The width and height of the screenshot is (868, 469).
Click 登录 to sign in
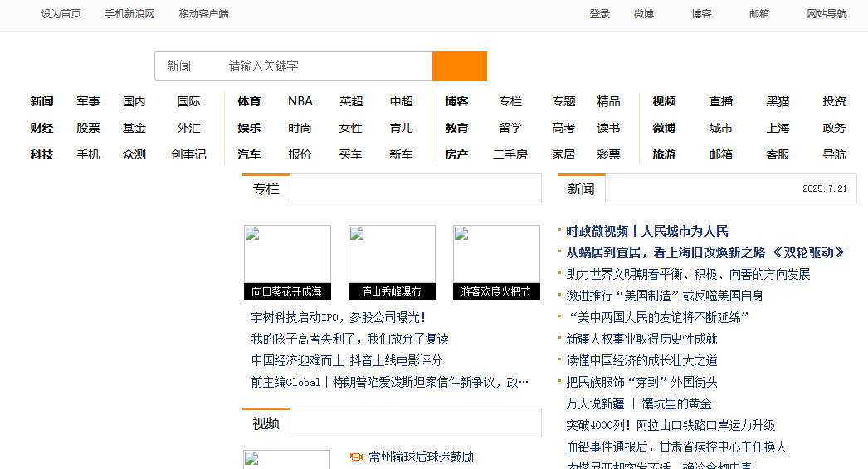click(599, 14)
